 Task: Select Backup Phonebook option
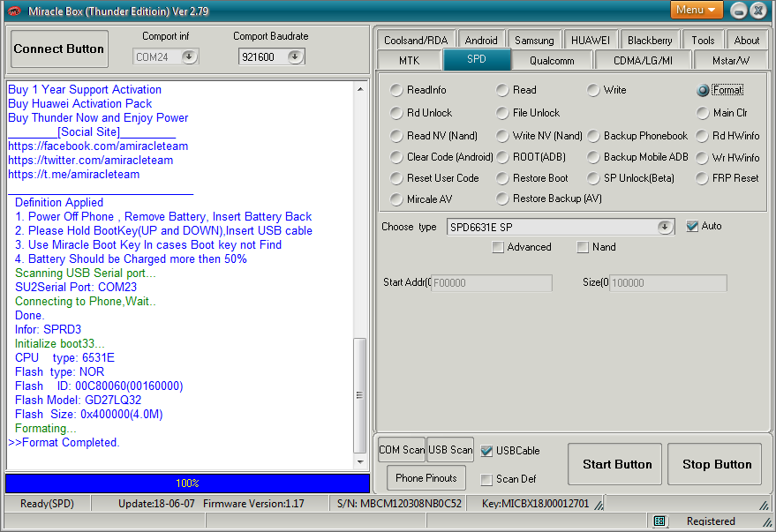point(638,136)
